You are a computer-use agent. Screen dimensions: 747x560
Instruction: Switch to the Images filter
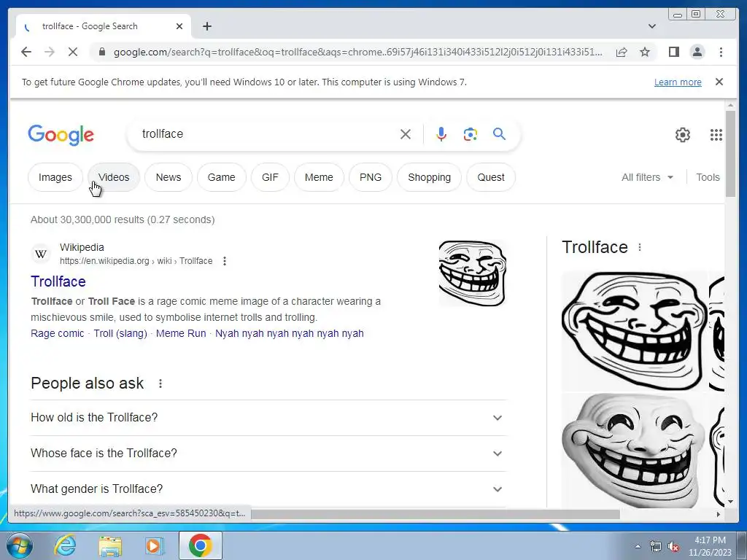[55, 177]
